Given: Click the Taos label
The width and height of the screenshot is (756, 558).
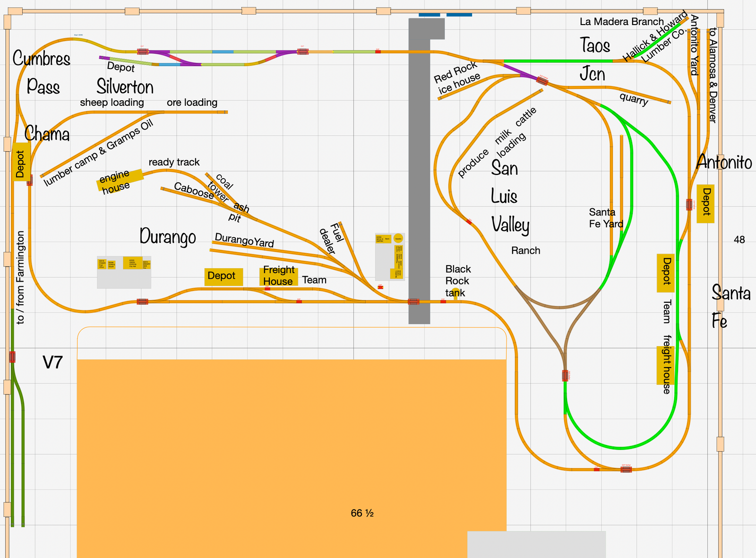Looking at the screenshot, I should click(595, 45).
